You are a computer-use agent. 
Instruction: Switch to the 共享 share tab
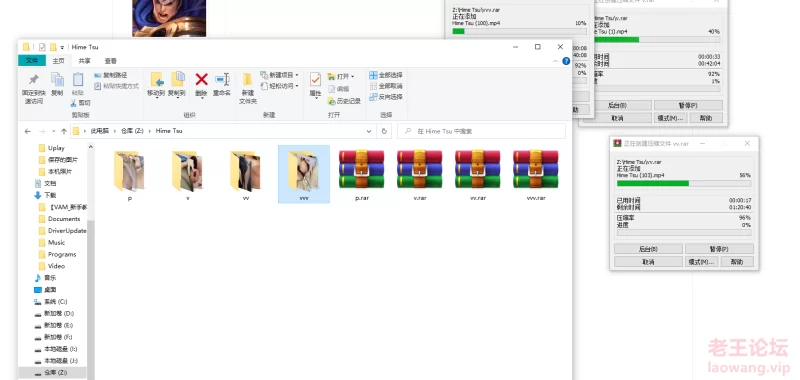tap(85, 61)
